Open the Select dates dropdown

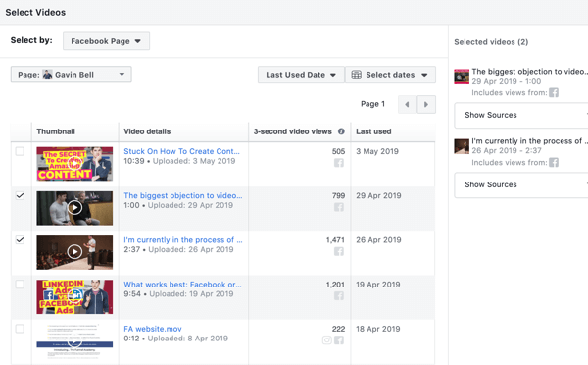390,75
